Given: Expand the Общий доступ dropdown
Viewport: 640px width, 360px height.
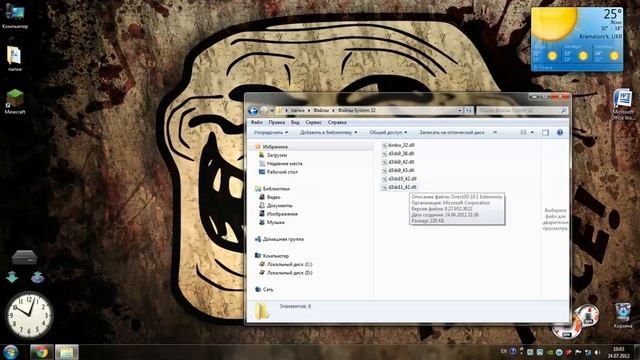Looking at the screenshot, I should coord(388,133).
